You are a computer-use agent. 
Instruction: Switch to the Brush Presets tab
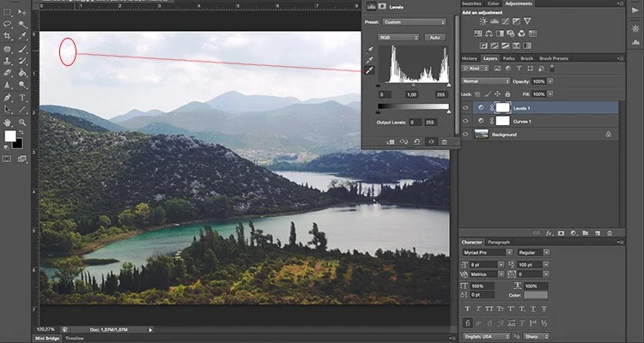pyautogui.click(x=554, y=58)
